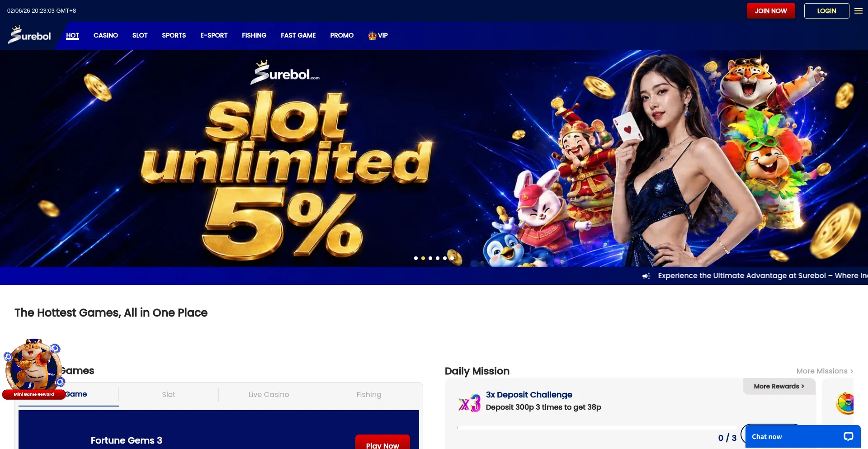
Task: Select the first banner carousel dot
Action: [416, 258]
